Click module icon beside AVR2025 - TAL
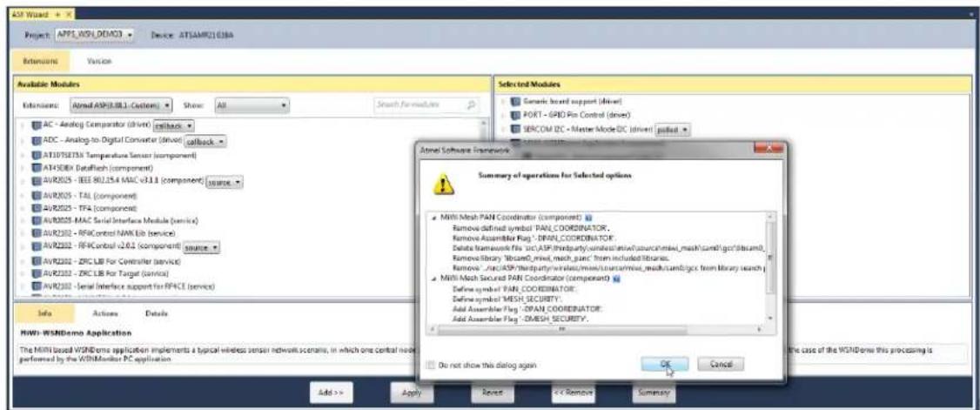Image resolution: width=980 pixels, height=410 pixels. tap(37, 196)
